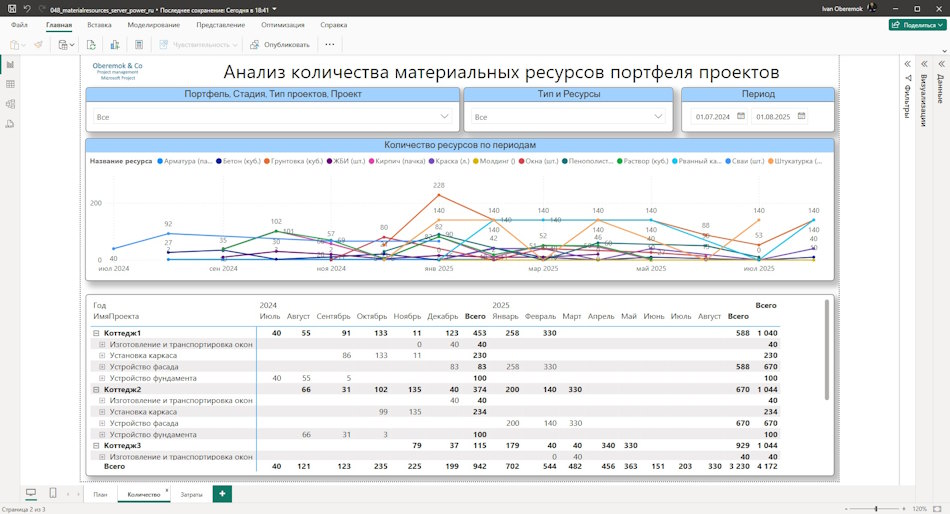Switch to the Моделирование ribbon tab

coord(154,25)
